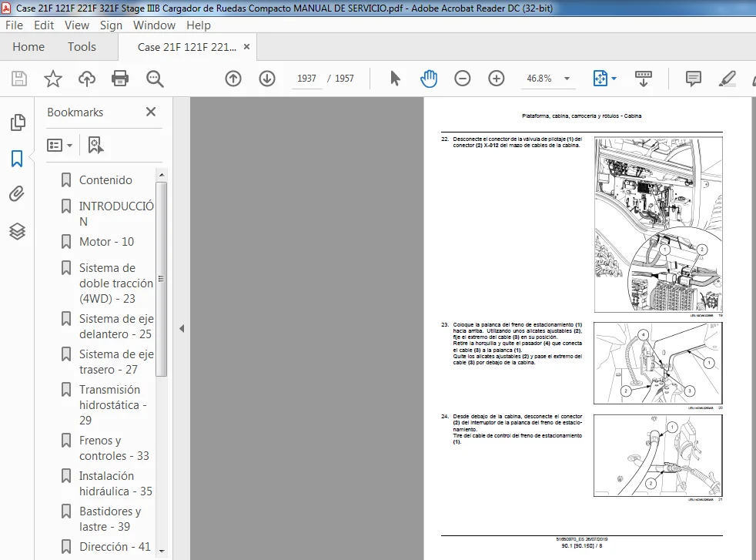The height and width of the screenshot is (560, 756).
Task: Click step 22 illustration in page
Action: pos(658,224)
